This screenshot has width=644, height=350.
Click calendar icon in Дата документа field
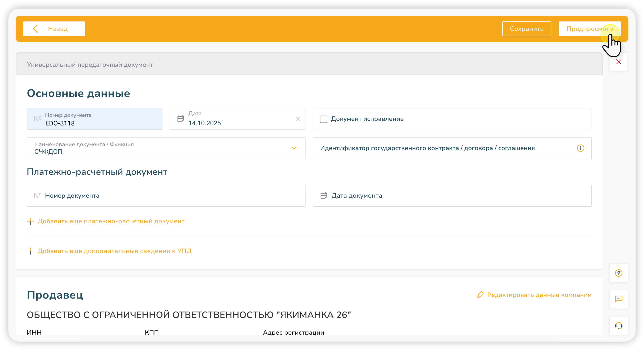324,196
